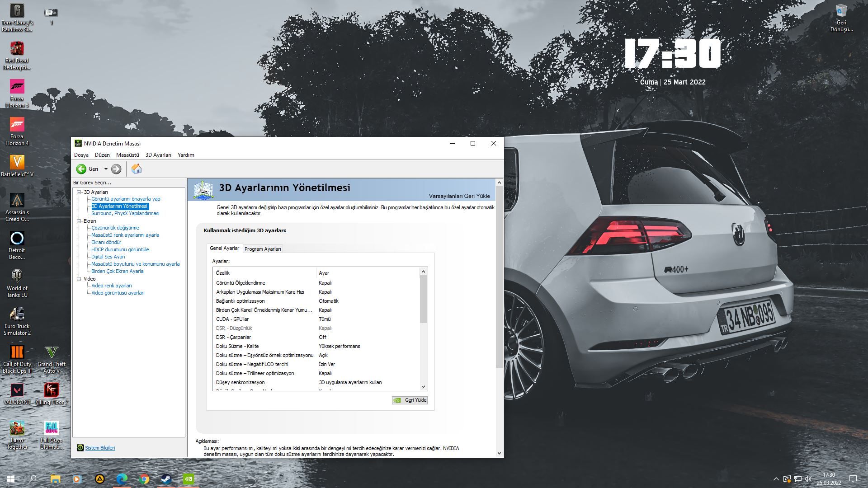
Task: Click the green Geri back arrow
Action: pyautogui.click(x=81, y=169)
